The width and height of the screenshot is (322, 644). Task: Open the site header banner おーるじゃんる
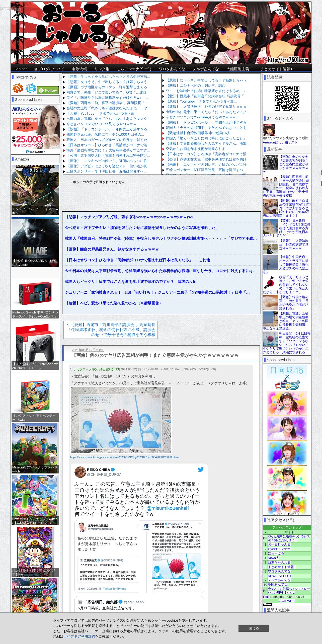(x=161, y=33)
